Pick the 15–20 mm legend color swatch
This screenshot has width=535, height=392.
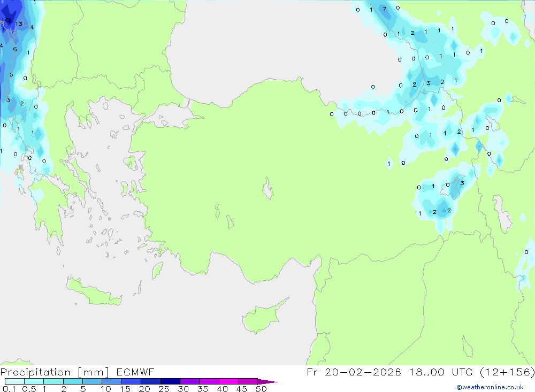pyautogui.click(x=132, y=381)
